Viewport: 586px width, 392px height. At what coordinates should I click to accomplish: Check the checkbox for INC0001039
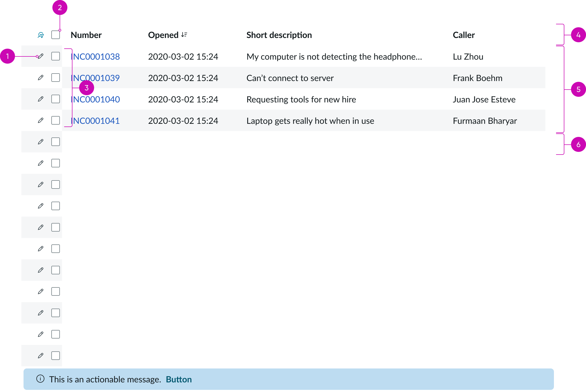click(x=55, y=78)
